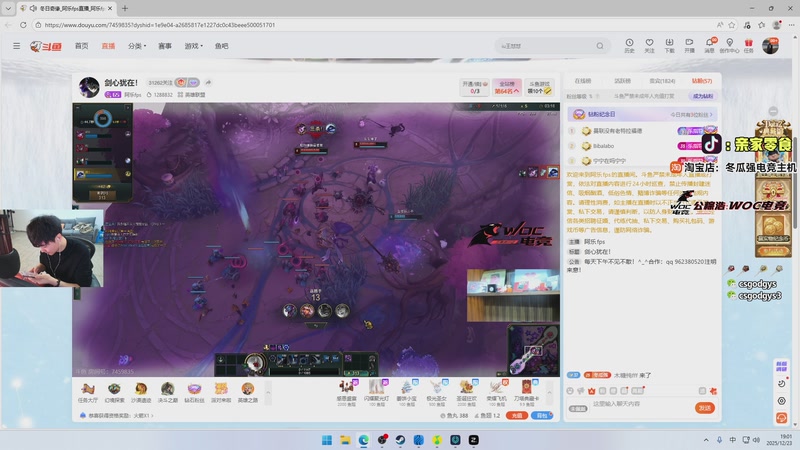
Task: Expand the 游戏 games dropdown
Action: [193, 46]
